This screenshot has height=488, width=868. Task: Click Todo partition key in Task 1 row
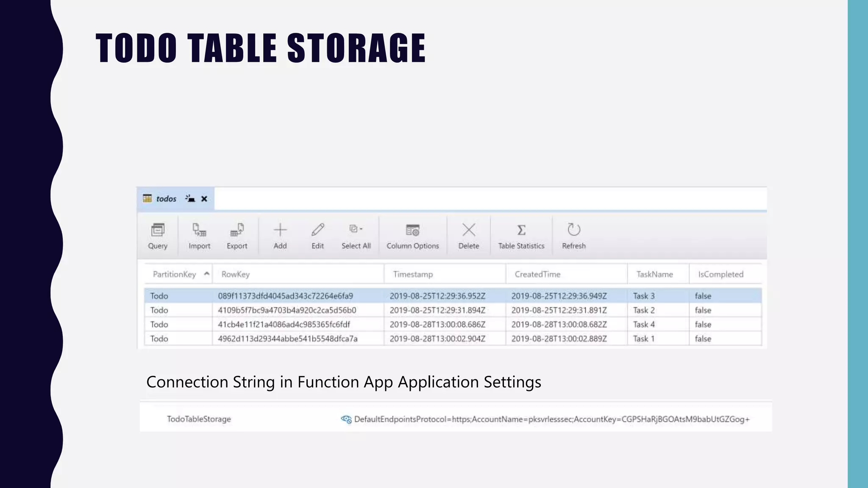point(159,338)
